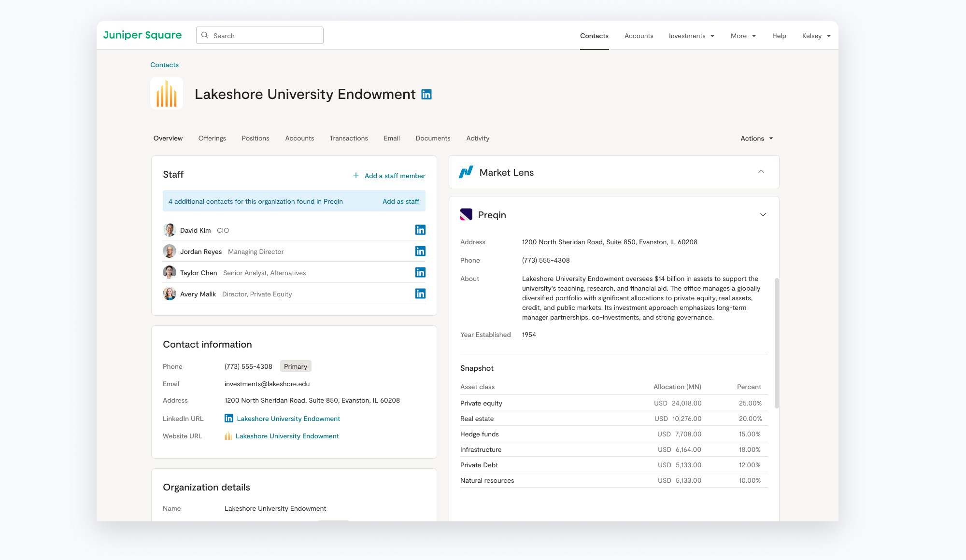Click Taylor Chen's LinkedIn icon
The image size is (966, 560).
point(420,272)
